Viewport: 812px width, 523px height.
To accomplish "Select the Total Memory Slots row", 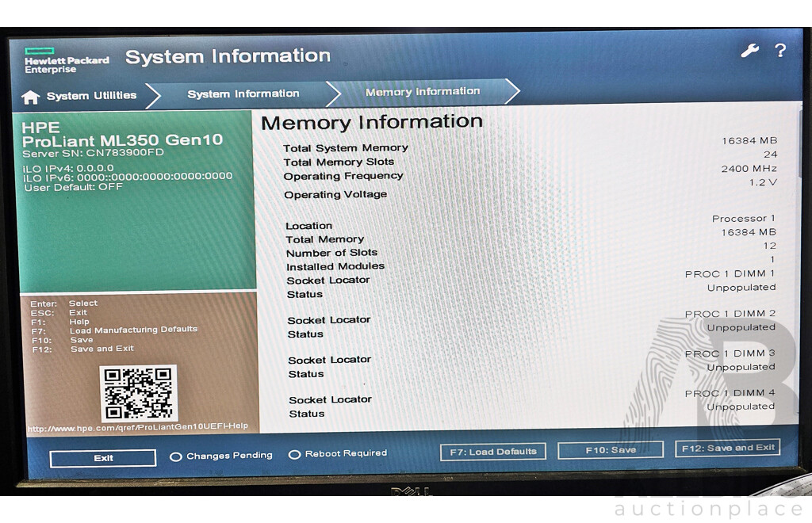I will (530, 158).
